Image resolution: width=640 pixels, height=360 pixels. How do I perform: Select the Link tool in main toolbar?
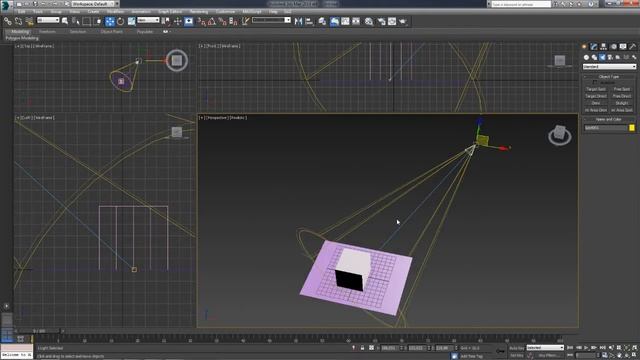8,21
